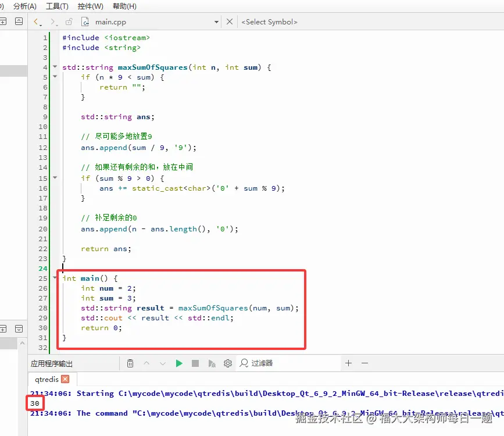
Task: Jump to next output item with down arrow
Action: click(163, 363)
